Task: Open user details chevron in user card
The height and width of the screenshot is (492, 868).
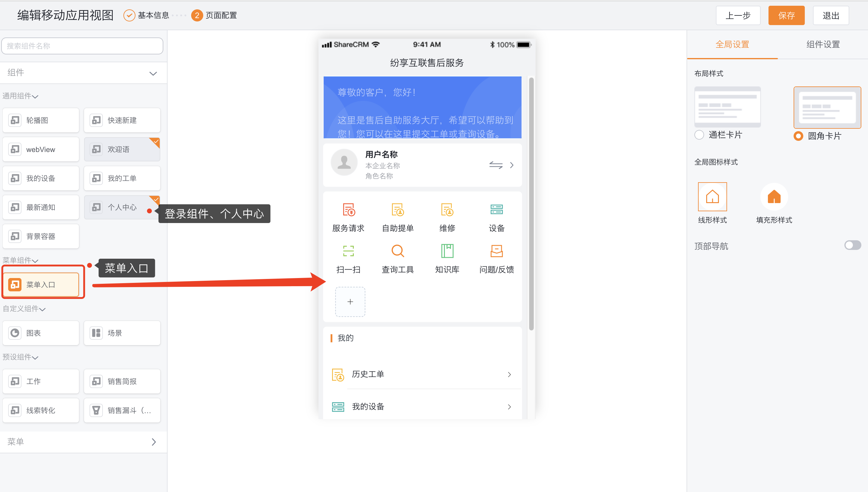Action: coord(512,165)
